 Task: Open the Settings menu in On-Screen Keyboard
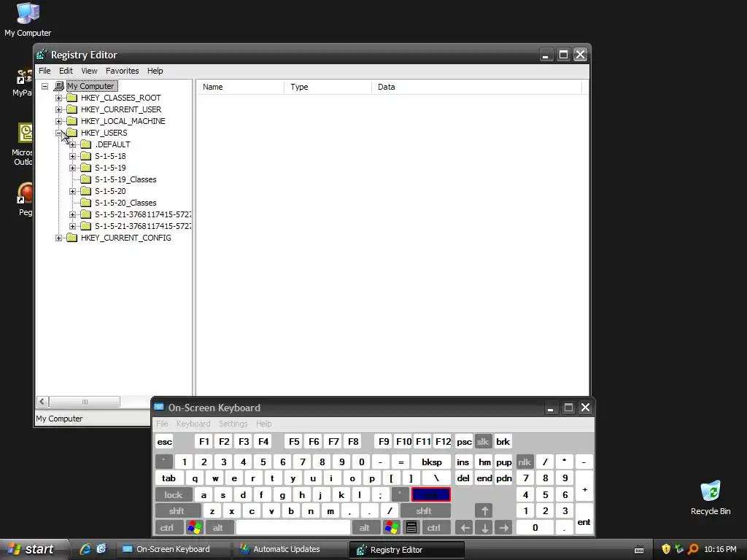(x=233, y=424)
